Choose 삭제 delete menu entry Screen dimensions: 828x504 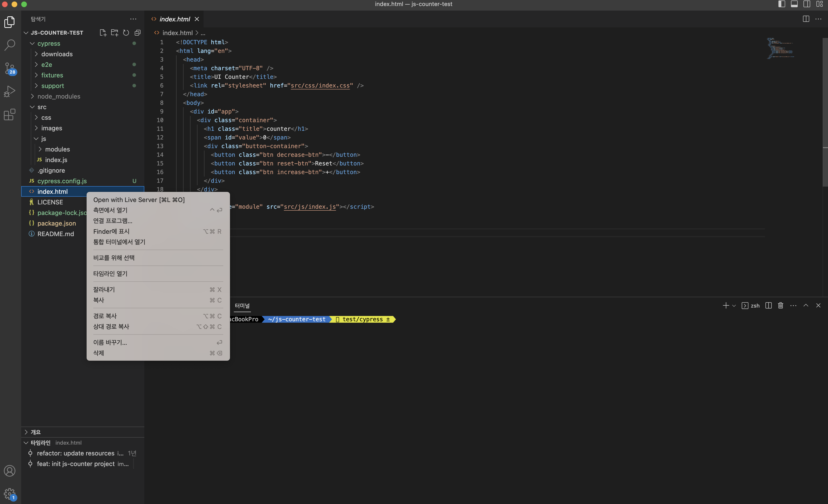click(x=158, y=353)
